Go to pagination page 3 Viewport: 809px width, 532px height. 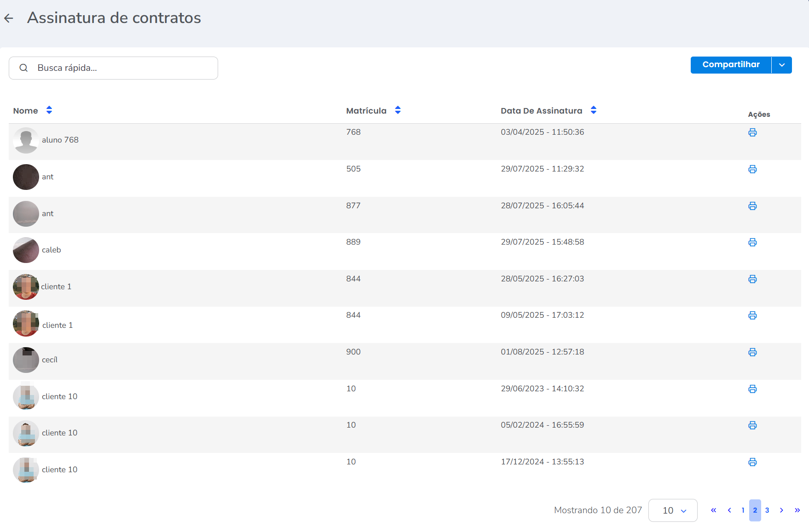pos(767,510)
